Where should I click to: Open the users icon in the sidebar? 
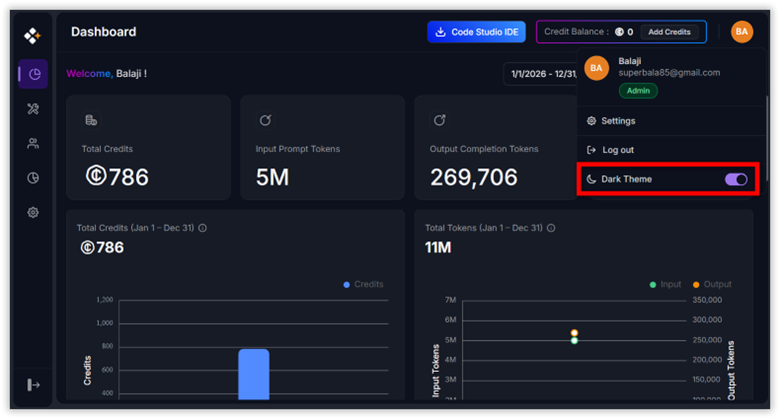(33, 143)
